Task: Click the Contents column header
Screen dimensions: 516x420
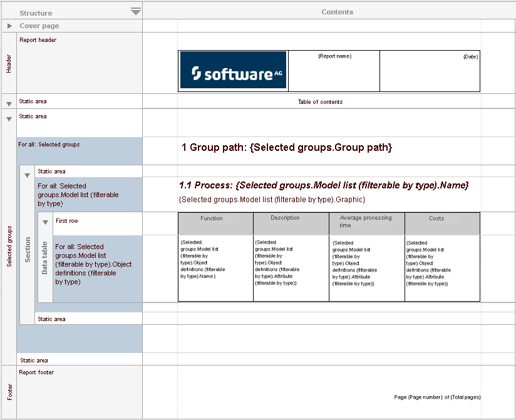Action: click(338, 12)
